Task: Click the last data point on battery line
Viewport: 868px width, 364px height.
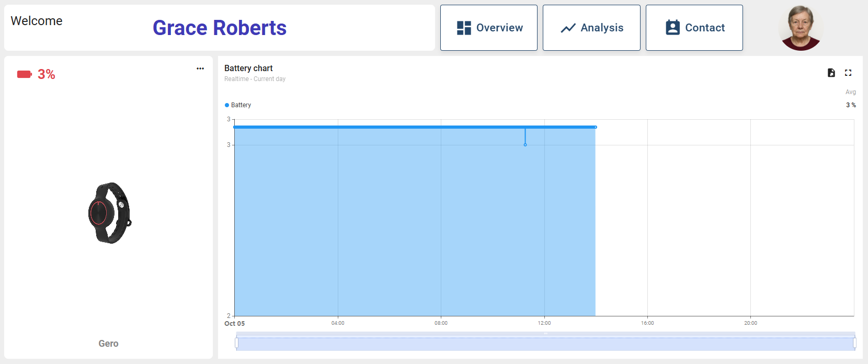Action: pyautogui.click(x=595, y=127)
